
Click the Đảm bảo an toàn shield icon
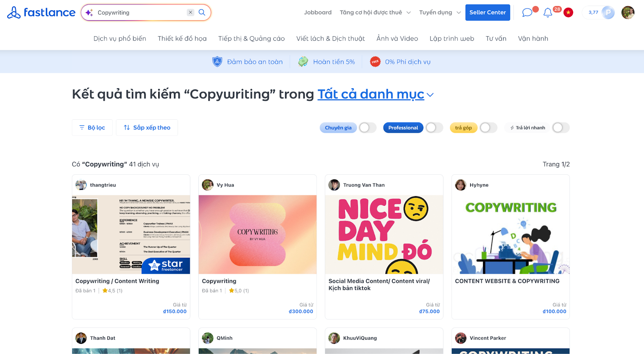[x=217, y=62]
